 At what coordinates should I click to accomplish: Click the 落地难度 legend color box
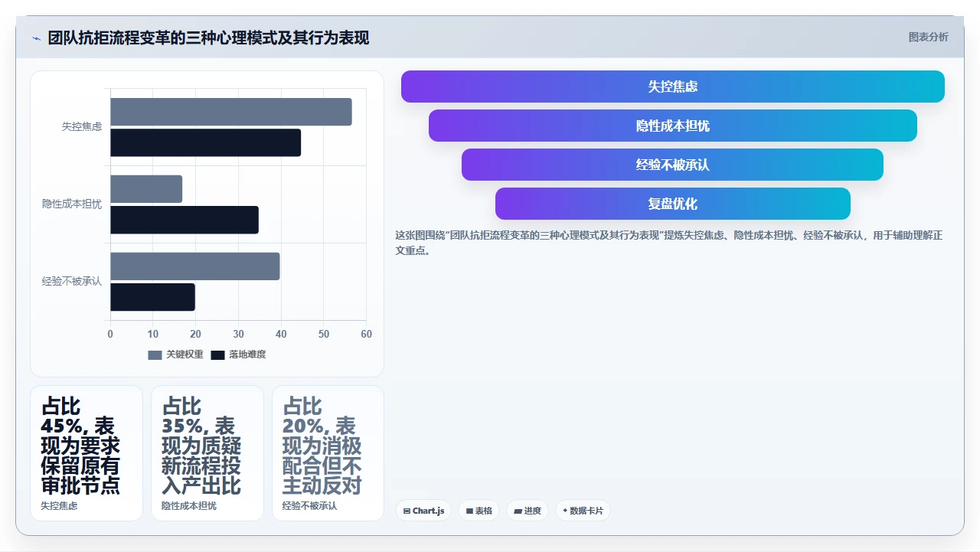pyautogui.click(x=217, y=355)
